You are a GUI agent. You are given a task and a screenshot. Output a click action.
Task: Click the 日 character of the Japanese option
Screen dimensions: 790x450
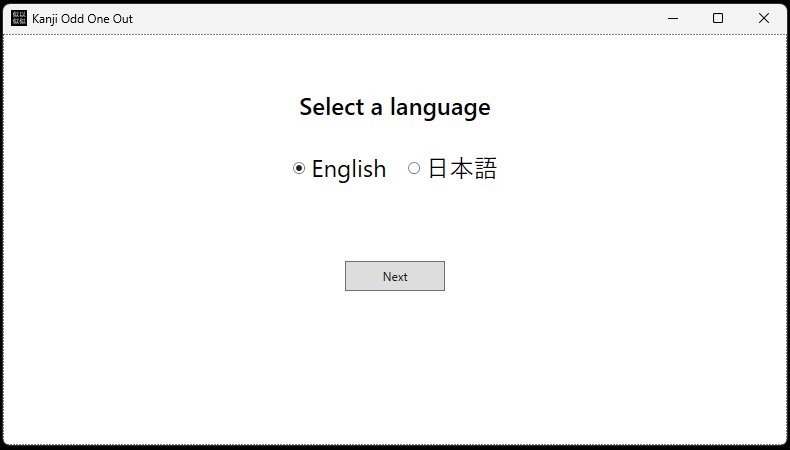click(x=439, y=168)
